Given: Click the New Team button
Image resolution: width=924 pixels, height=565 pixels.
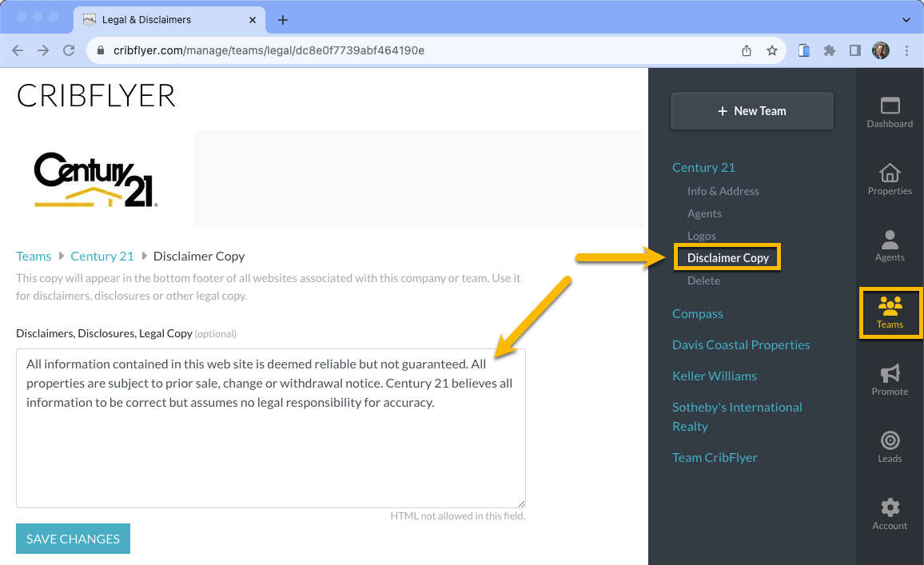Looking at the screenshot, I should (x=752, y=111).
